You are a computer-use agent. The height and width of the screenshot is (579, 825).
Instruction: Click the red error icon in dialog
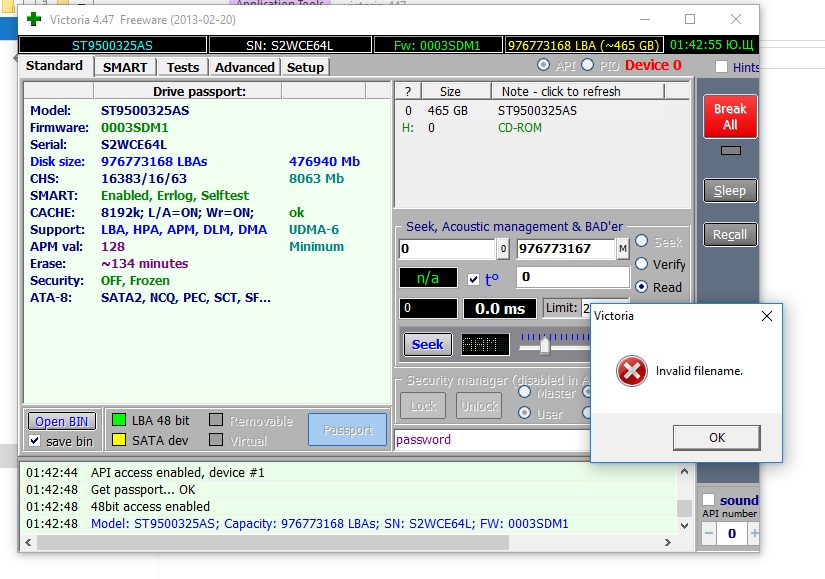631,371
